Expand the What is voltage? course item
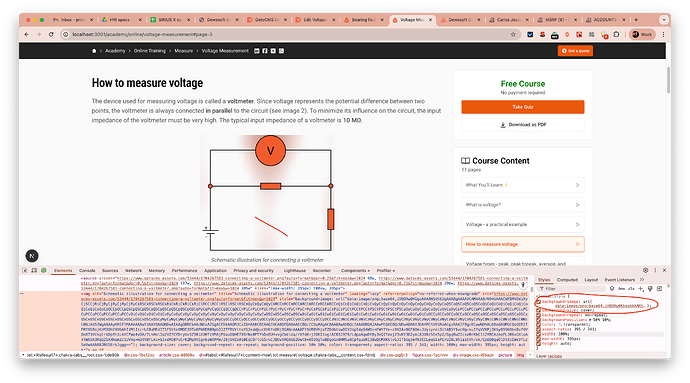The width and height of the screenshot is (690, 383). 523,205
